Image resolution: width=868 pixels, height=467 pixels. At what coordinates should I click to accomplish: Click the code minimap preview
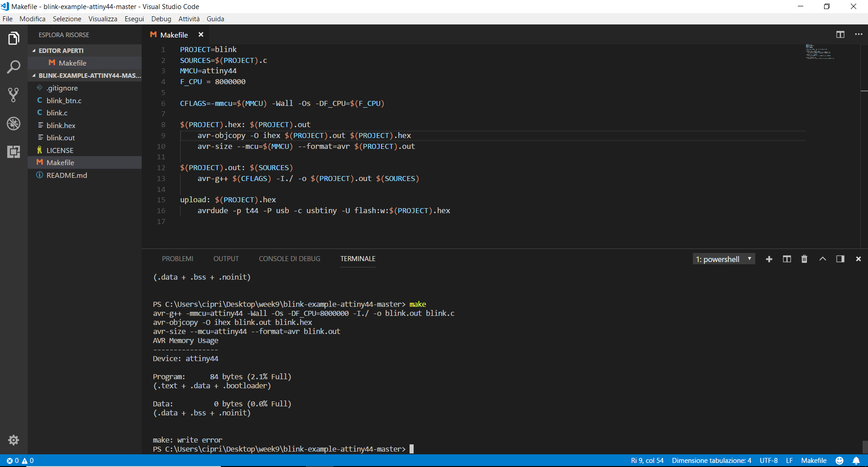819,52
